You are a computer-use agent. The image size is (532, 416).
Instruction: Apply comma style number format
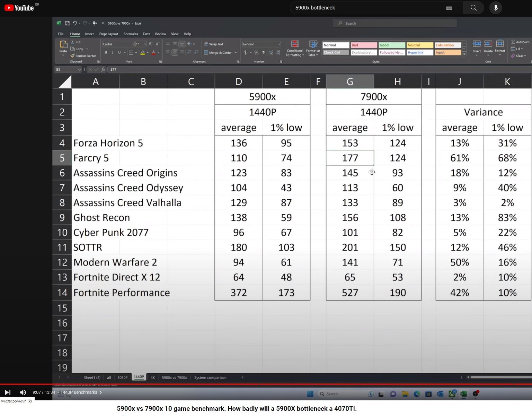coord(264,53)
